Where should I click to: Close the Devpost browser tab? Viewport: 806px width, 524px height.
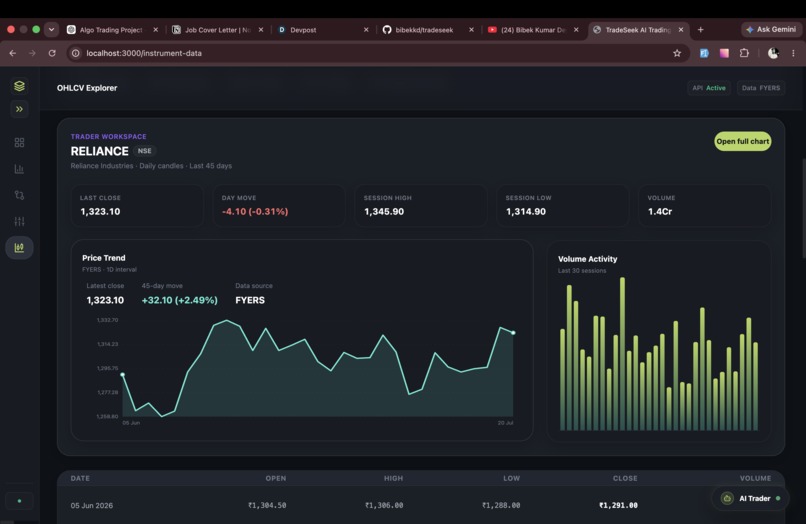click(x=366, y=30)
